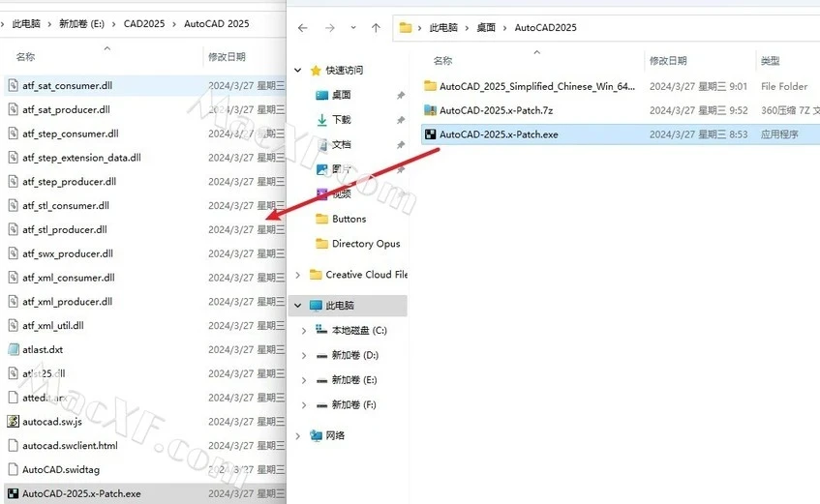This screenshot has width=820, height=504.
Task: Select AutoCAD-2025.x-Patch.exe in left window
Action: pyautogui.click(x=81, y=493)
